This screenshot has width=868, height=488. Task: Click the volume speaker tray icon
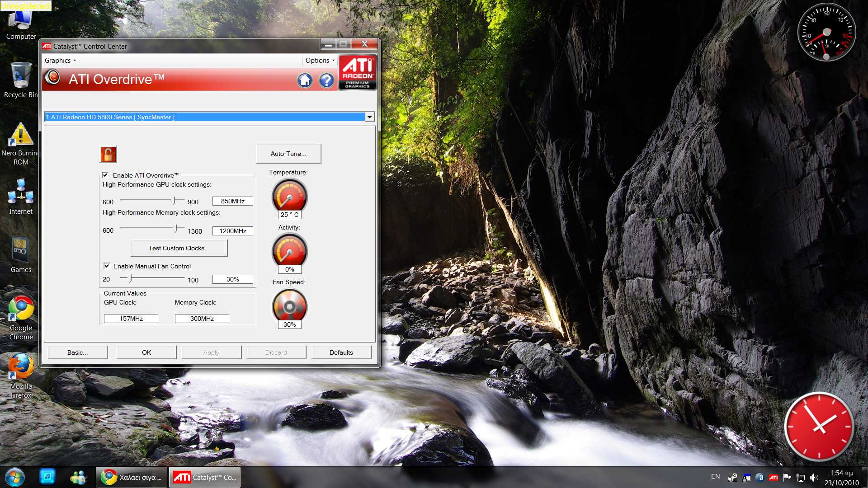(814, 478)
